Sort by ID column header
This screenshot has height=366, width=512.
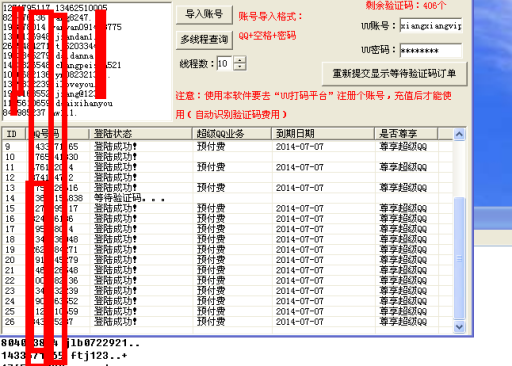(13, 134)
